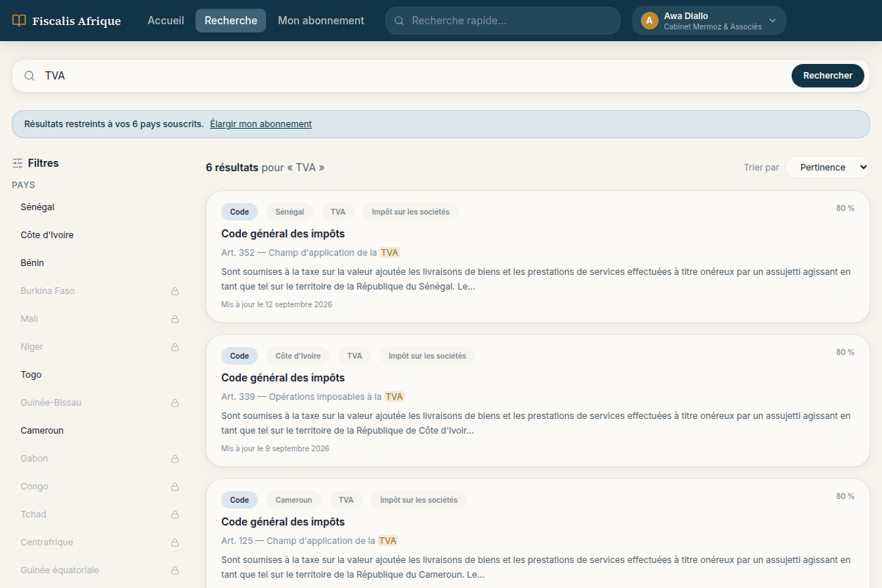Open the Trier par Pertinence dropdown

827,168
